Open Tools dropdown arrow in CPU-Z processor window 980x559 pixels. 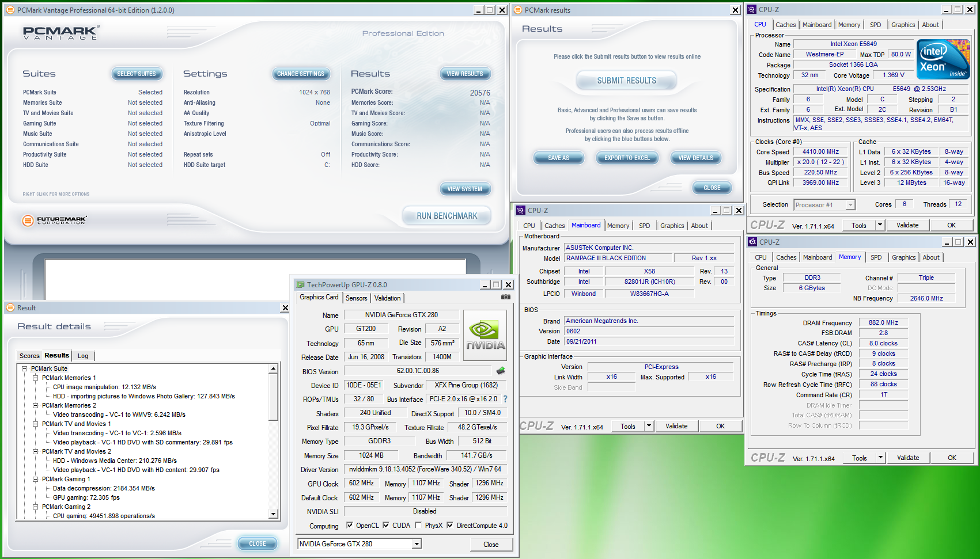(880, 225)
